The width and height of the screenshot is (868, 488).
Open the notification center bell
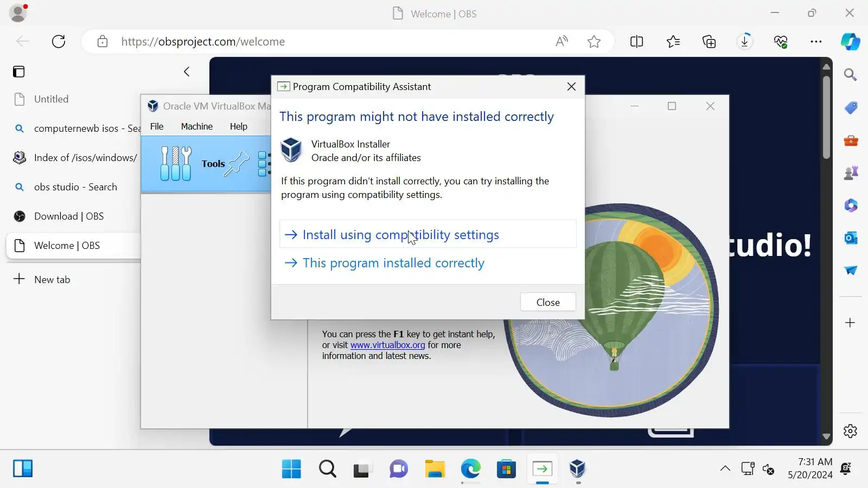click(x=846, y=468)
